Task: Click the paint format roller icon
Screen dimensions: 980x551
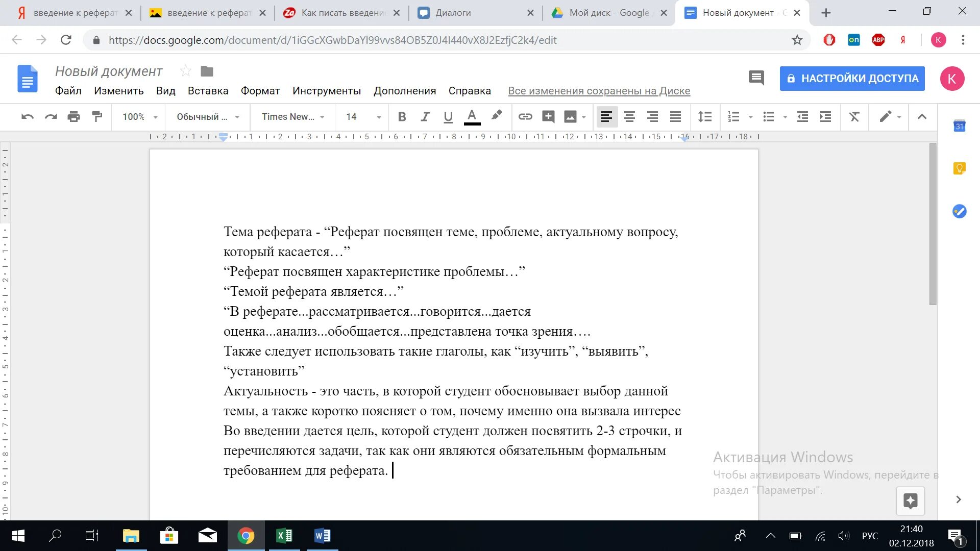Action: [x=97, y=117]
